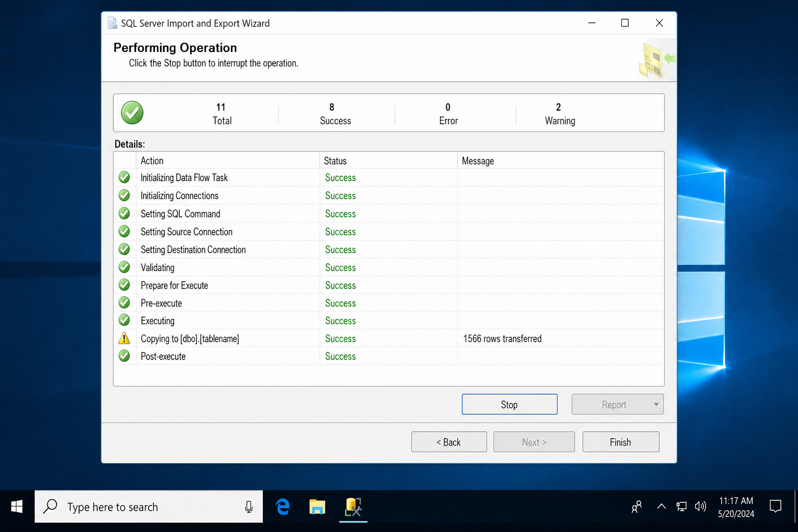Click the volume speaker icon in the tray
The image size is (798, 532).
coord(700,507)
